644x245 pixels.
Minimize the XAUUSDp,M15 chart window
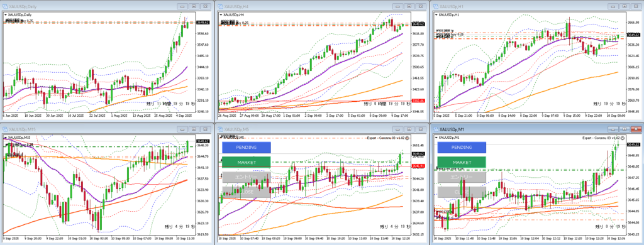[183, 129]
